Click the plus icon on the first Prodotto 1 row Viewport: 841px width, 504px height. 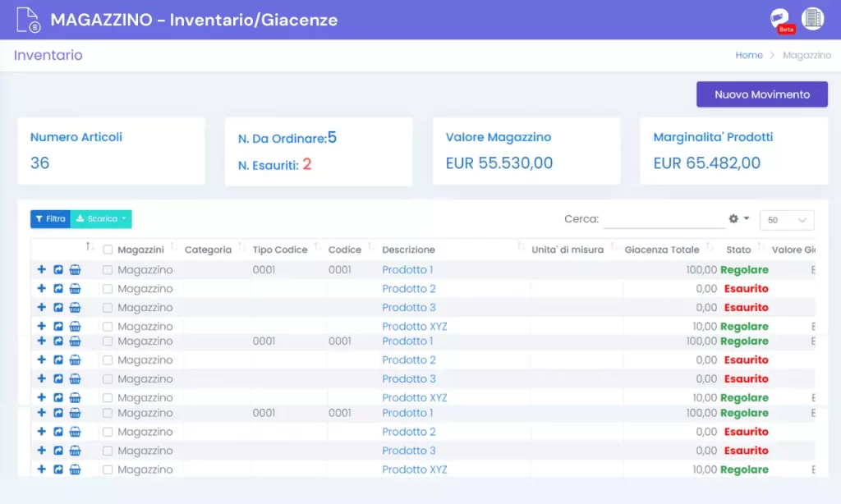pos(41,269)
